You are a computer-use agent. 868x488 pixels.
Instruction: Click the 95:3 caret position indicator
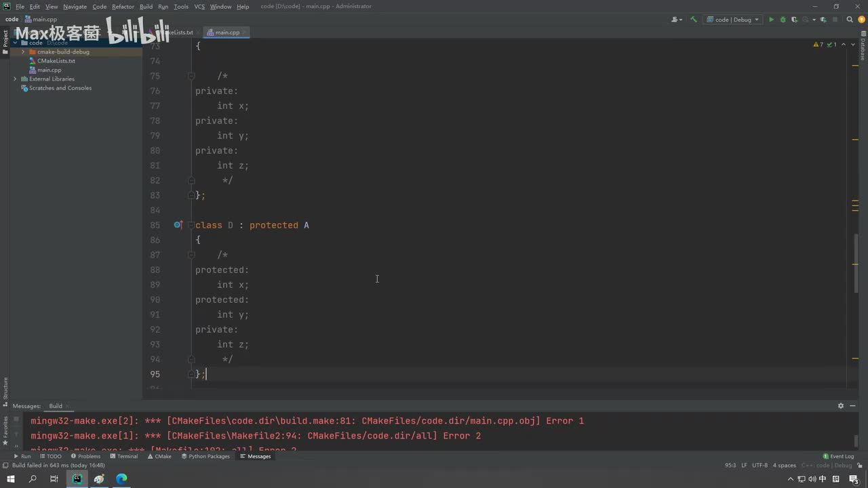[730, 466]
